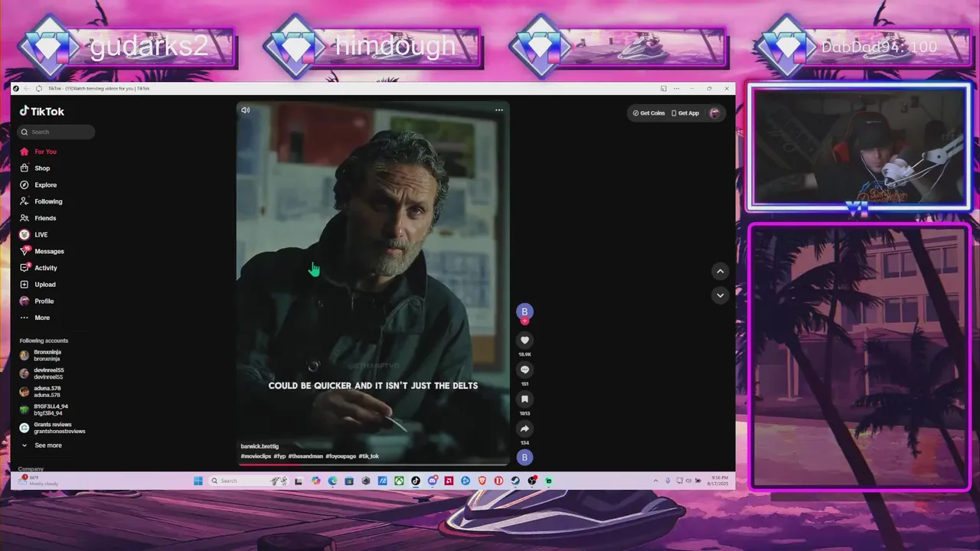Open the video creator's avatar with follow badge
This screenshot has height=551, width=980.
pos(524,312)
